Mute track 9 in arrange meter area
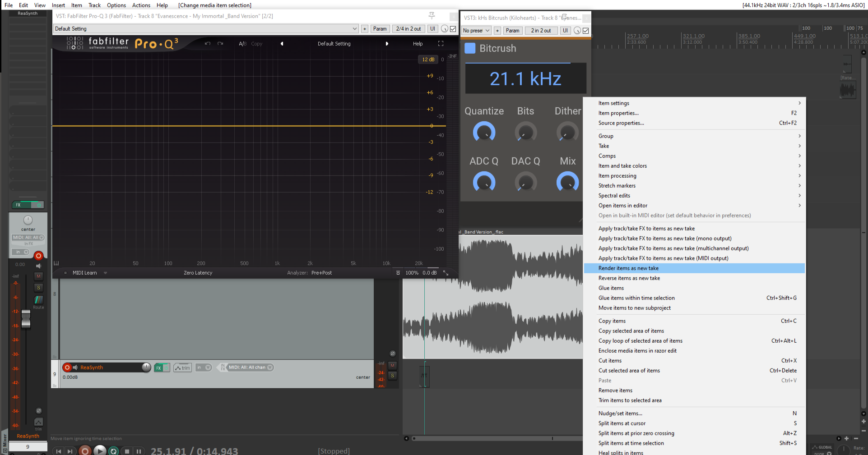 pos(392,366)
